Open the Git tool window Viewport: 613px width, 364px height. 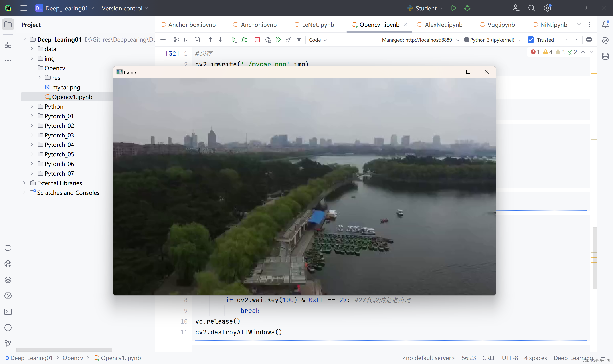pos(8,344)
